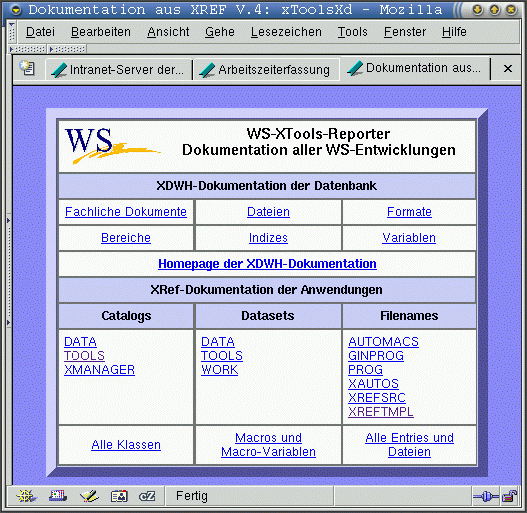Switch to the Arbeitszeiterfassung tab
This screenshot has height=513, width=527.
click(266, 70)
